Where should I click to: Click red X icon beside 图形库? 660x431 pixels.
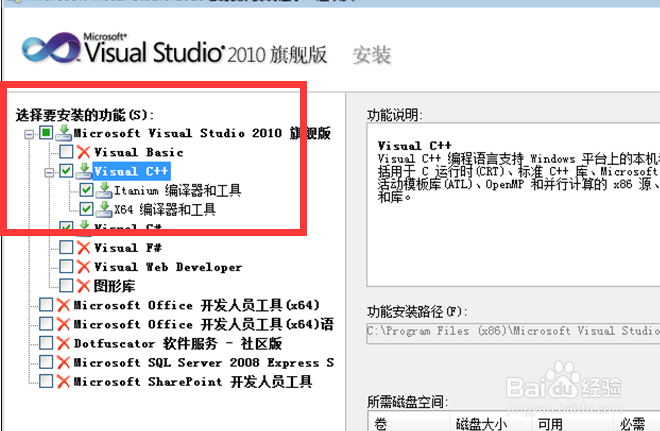[x=84, y=286]
